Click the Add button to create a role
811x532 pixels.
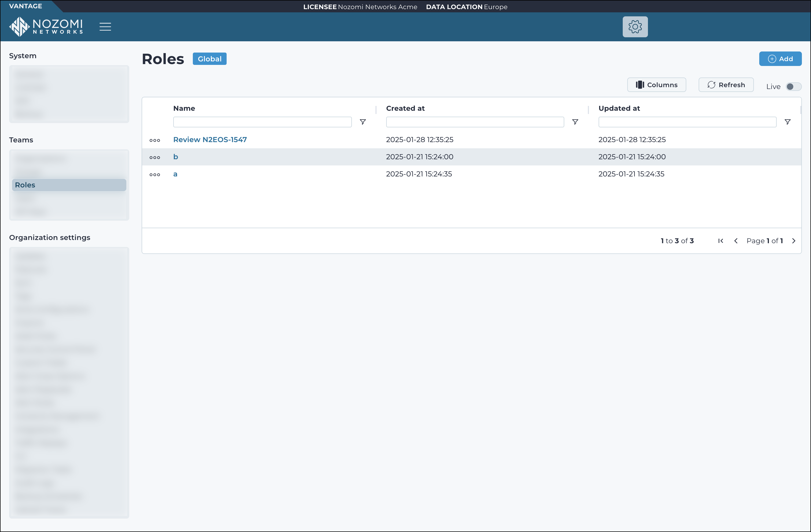780,59
